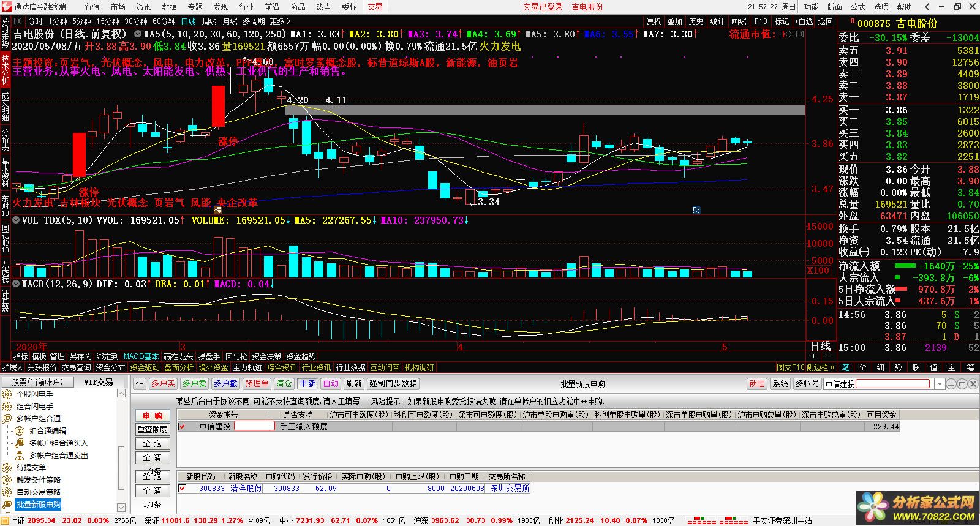Open the 个股闪电手 tree item
Viewport: 980px width, 526px height.
pyautogui.click(x=35, y=394)
